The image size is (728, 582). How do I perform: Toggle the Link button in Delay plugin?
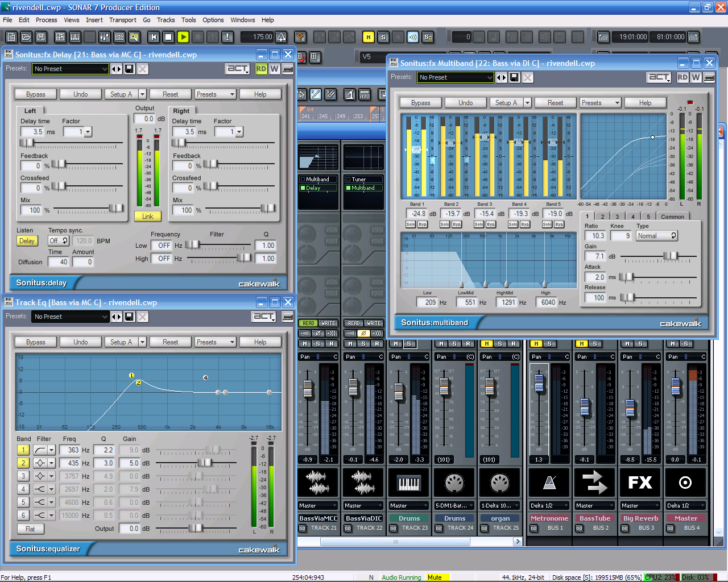pyautogui.click(x=148, y=217)
